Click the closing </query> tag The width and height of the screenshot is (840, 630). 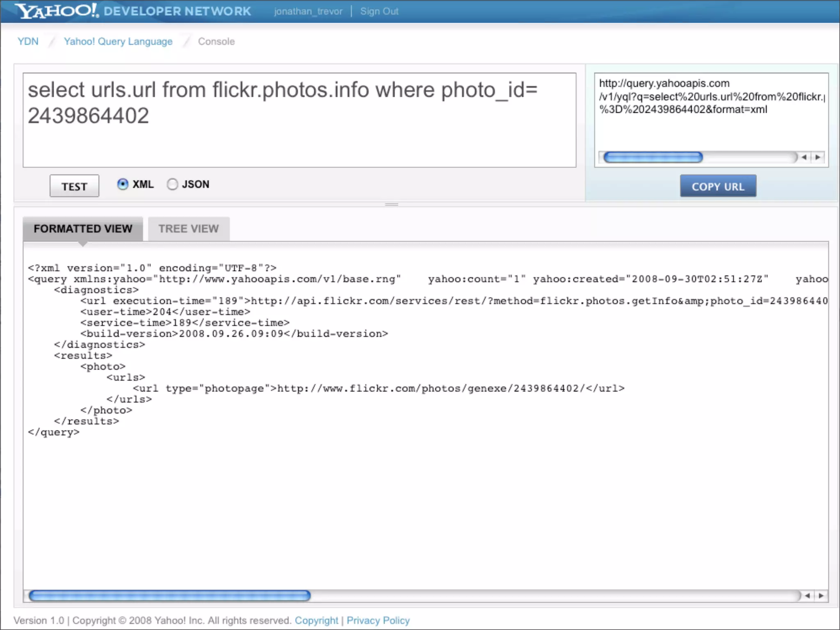point(54,432)
